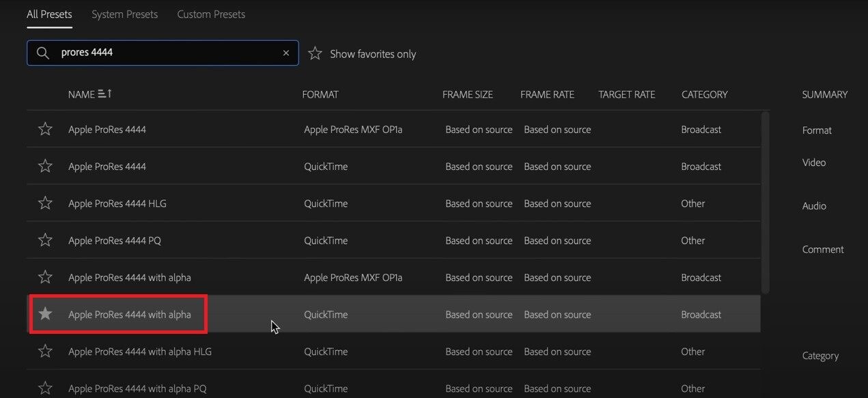Favorite Apple ProRes 4444 with alpha PQ
868x398 pixels.
(45, 388)
